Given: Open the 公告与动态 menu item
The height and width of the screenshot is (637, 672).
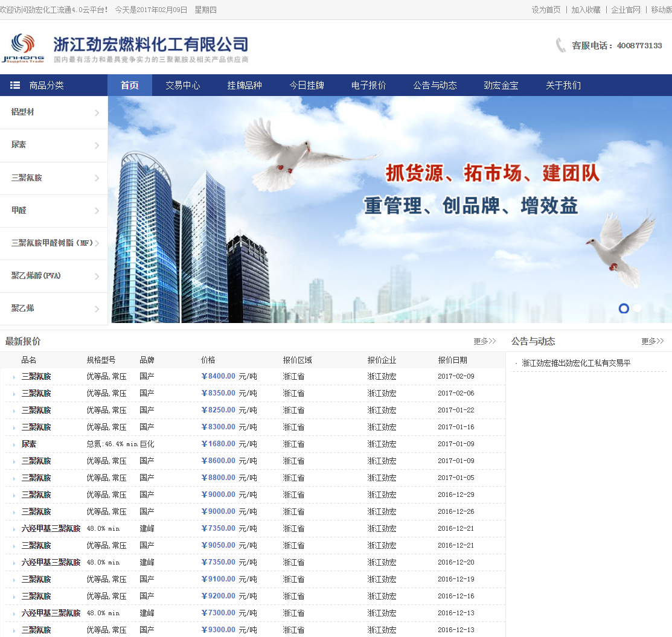Looking at the screenshot, I should pyautogui.click(x=435, y=85).
